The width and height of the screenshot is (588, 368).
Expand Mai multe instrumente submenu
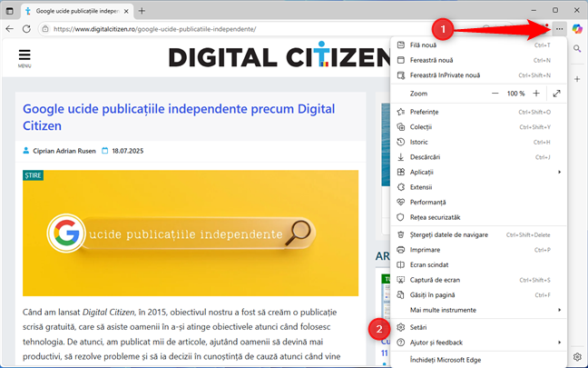[x=478, y=310]
